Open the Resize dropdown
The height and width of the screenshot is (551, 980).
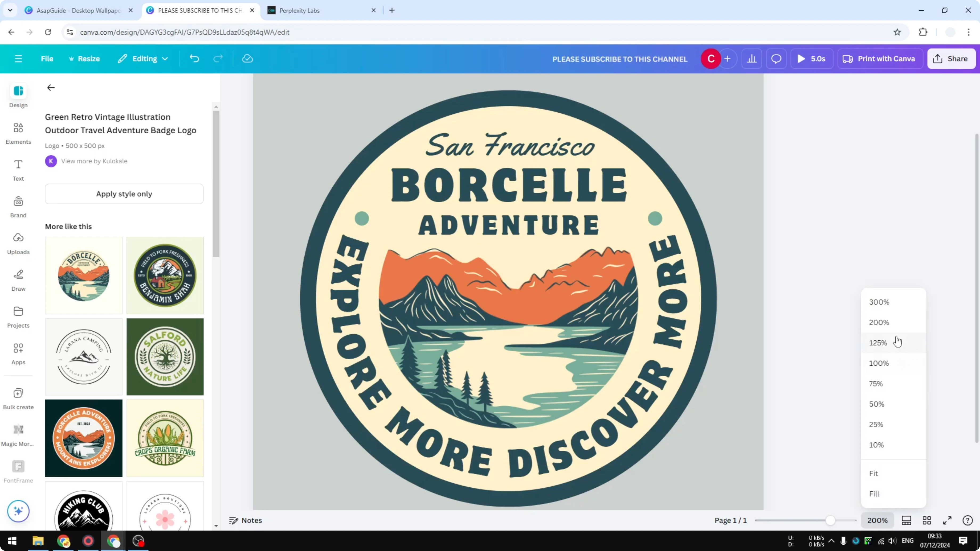point(84,59)
